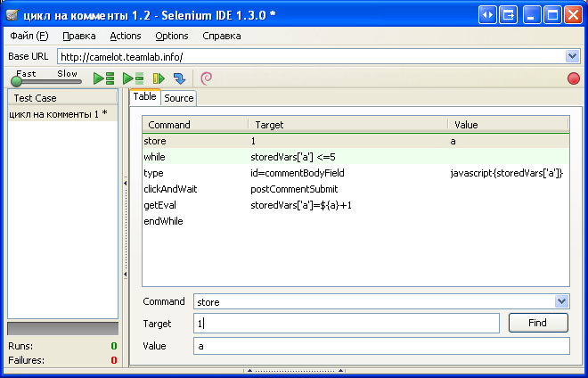Minimize the Selenium IDE window
The width and height of the screenshot is (588, 378).
click(532, 15)
